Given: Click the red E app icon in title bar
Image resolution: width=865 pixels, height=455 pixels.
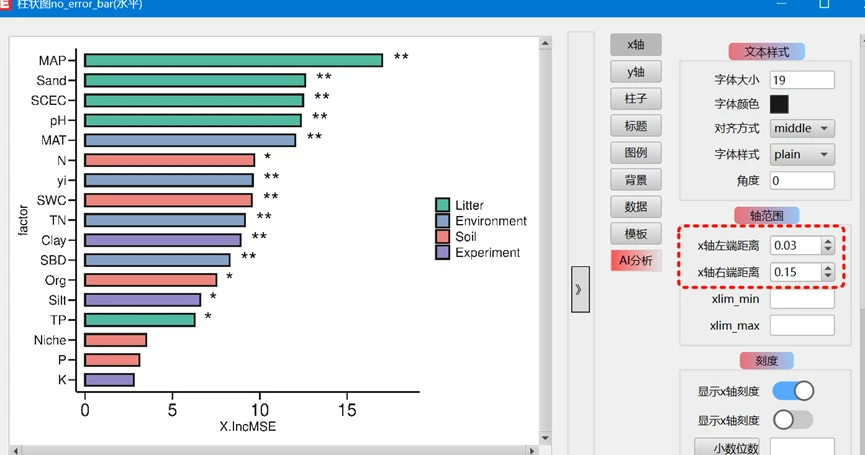Looking at the screenshot, I should pos(7,5).
